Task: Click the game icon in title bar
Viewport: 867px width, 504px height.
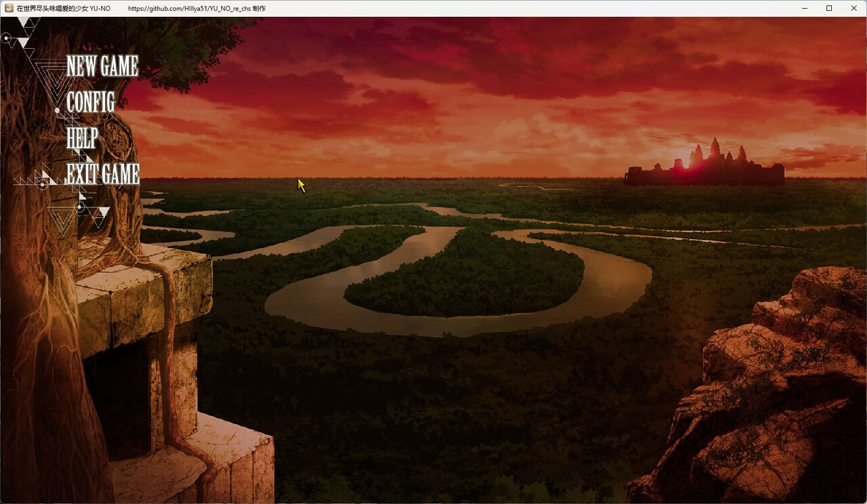Action: point(9,8)
